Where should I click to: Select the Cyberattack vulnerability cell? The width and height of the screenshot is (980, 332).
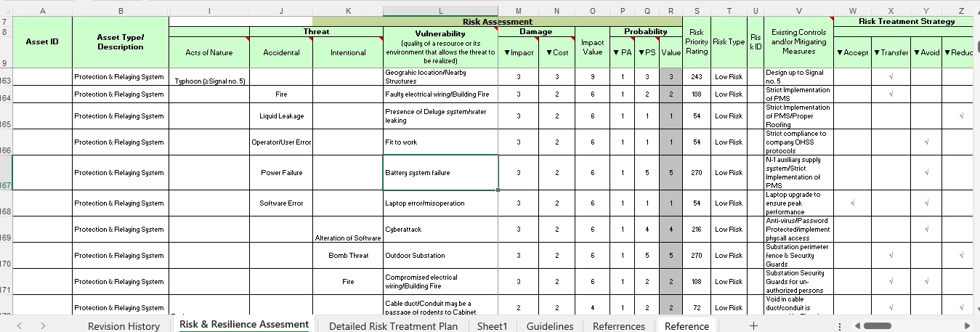click(x=441, y=230)
